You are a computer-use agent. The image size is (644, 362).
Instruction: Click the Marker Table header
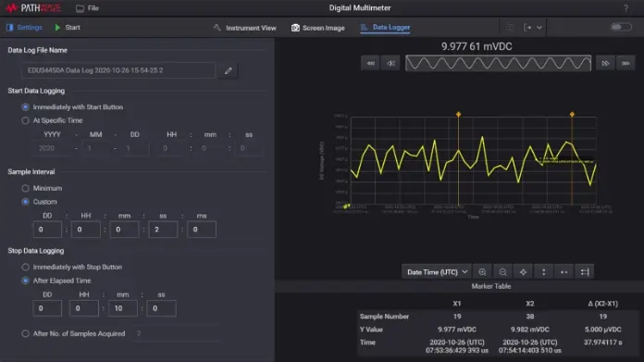[x=490, y=286]
